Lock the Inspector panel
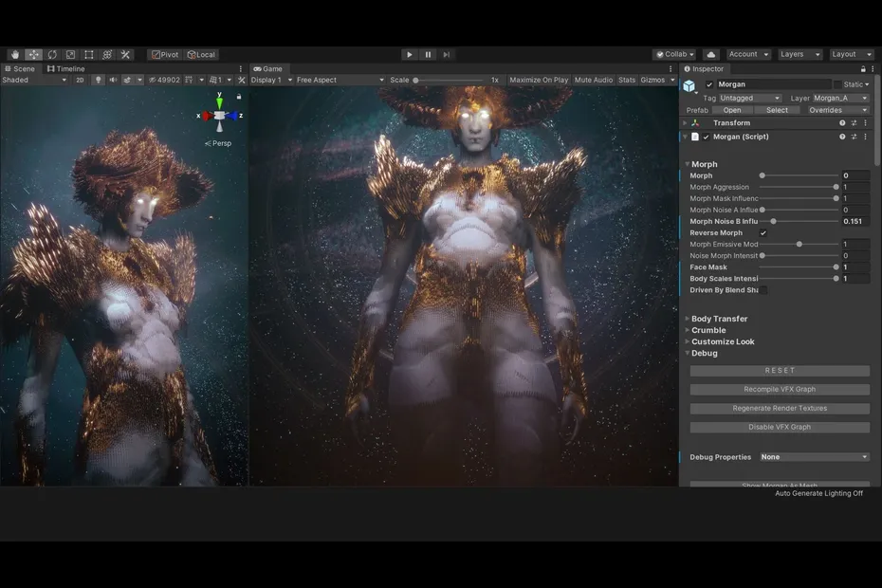This screenshot has height=588, width=882. point(863,68)
